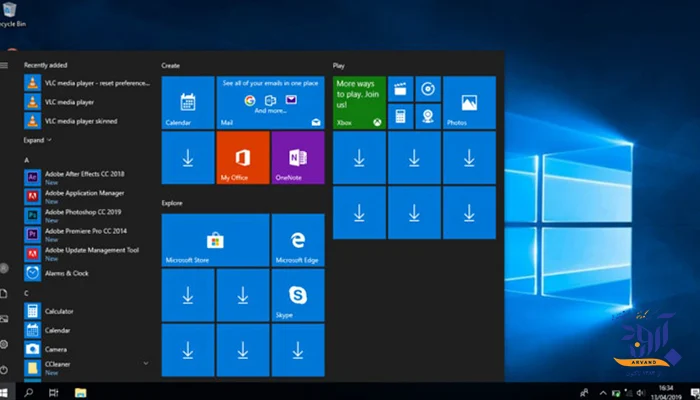Click the Recently added heading
Screen dimensions: 700x400
[x=46, y=65]
